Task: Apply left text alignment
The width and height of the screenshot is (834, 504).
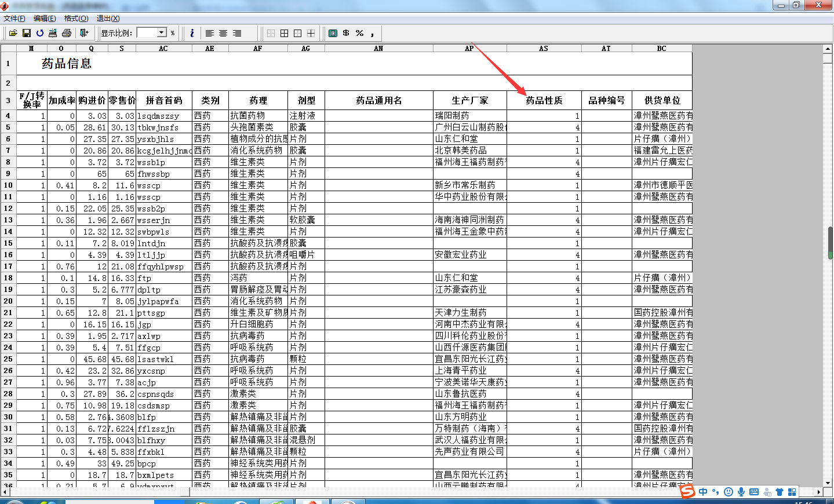Action: pos(210,33)
